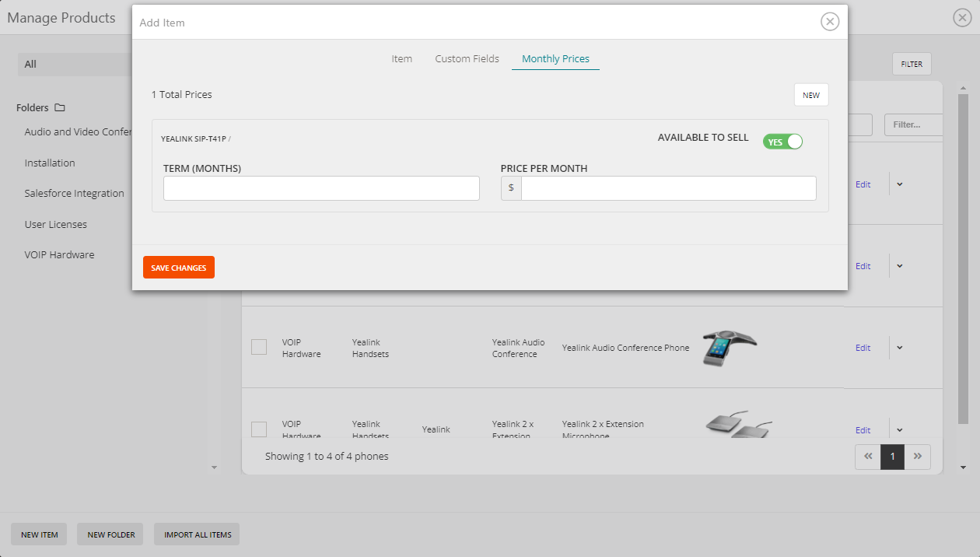This screenshot has width=980, height=557.
Task: Switch to the Custom Fields tab
Action: 467,58
